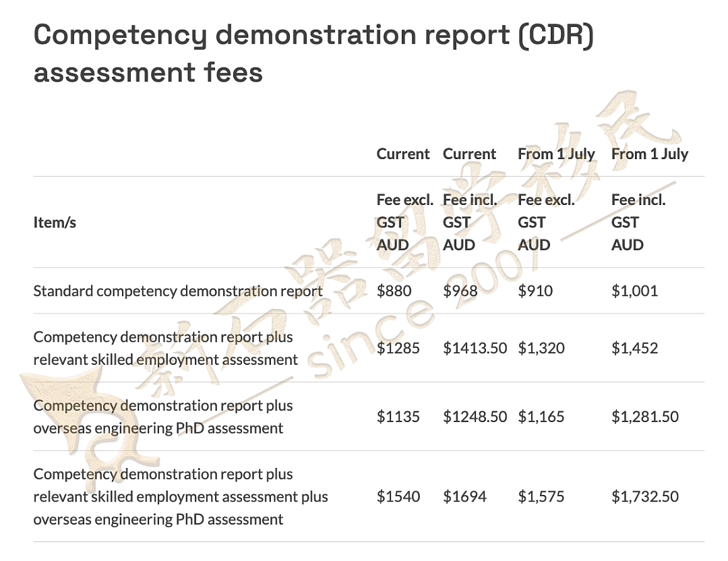The width and height of the screenshot is (728, 561).
Task: Select the Item/s column header
Action: (x=55, y=223)
